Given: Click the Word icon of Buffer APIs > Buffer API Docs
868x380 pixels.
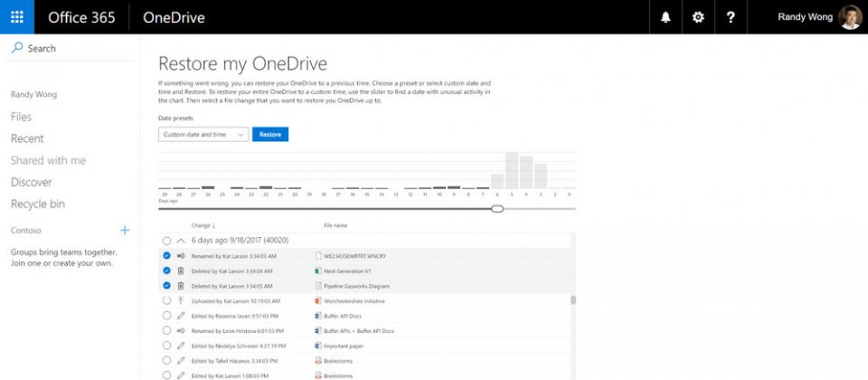Looking at the screenshot, I should click(317, 331).
